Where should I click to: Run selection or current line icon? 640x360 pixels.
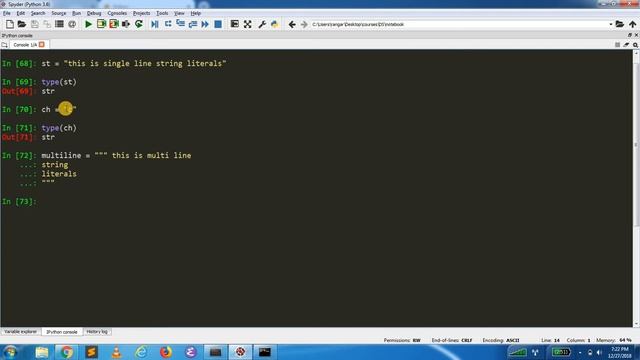[x=126, y=24]
